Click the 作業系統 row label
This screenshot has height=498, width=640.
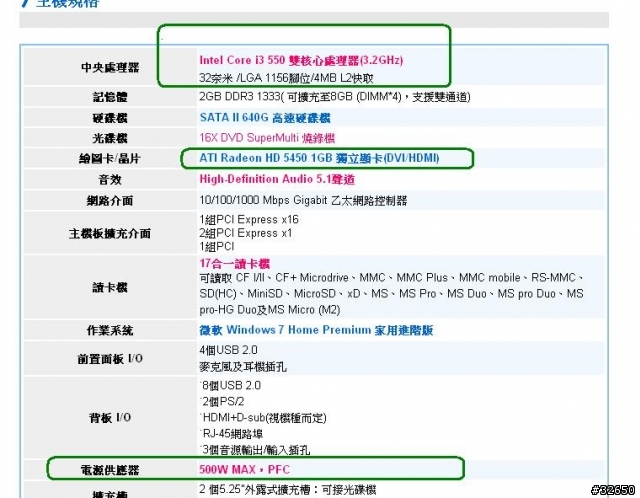[110, 330]
